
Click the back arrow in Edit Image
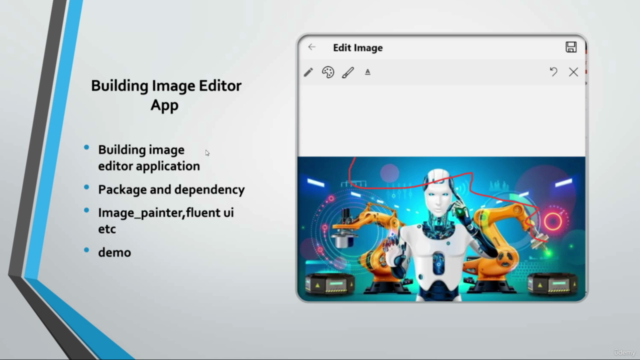pos(312,47)
